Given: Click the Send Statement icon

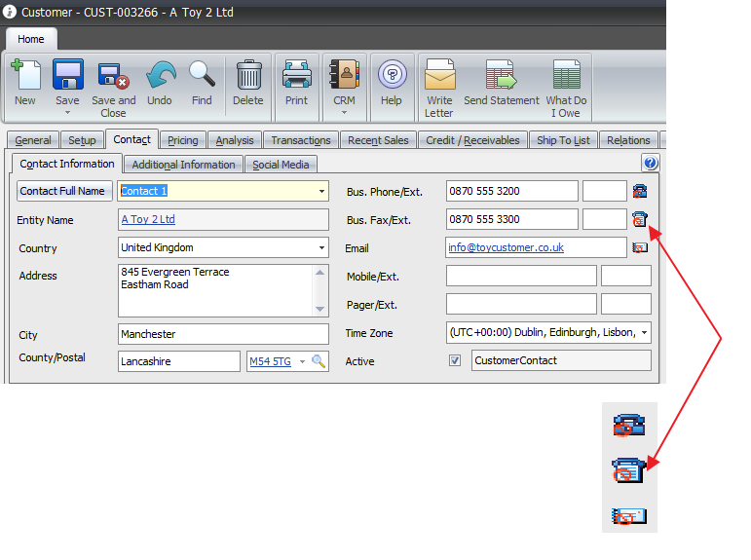Looking at the screenshot, I should [x=501, y=74].
